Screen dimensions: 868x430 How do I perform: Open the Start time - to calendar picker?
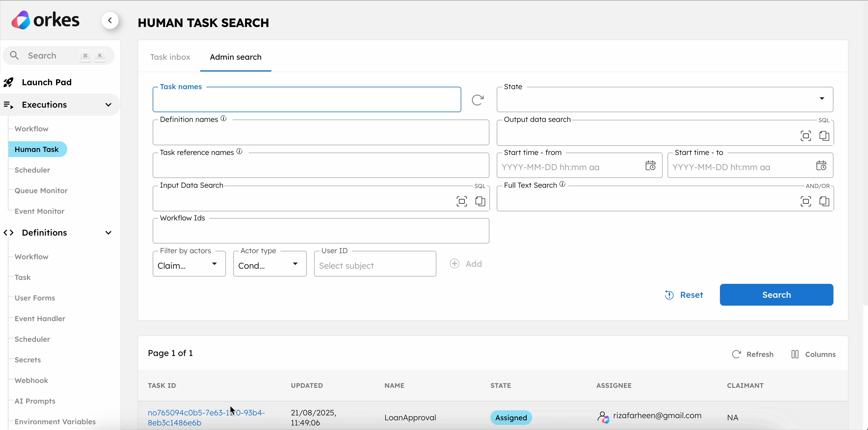click(x=821, y=166)
